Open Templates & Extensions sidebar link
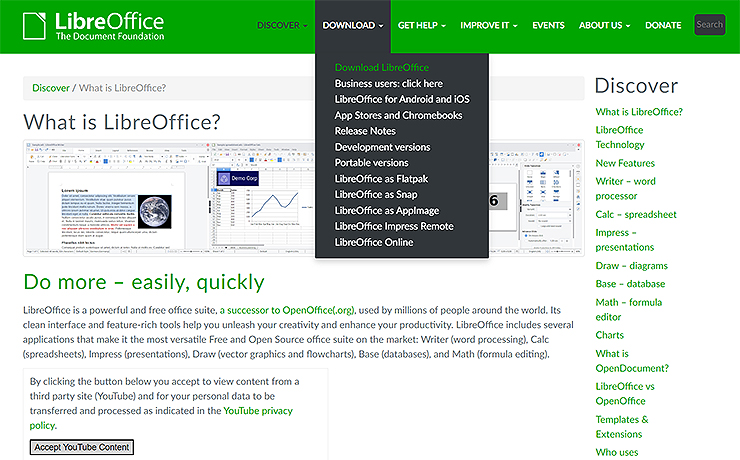This screenshot has height=460, width=740. click(622, 427)
